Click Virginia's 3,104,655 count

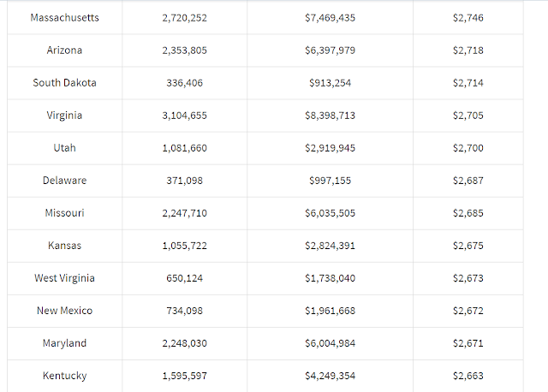(x=184, y=116)
